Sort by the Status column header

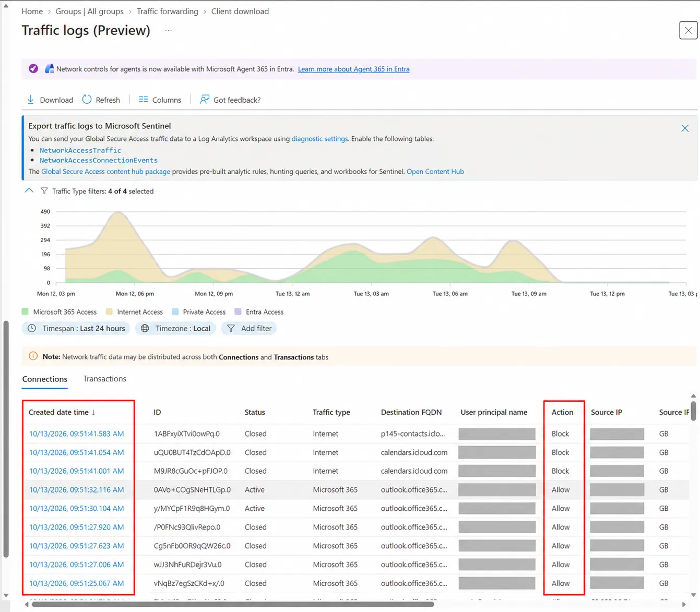pyautogui.click(x=255, y=412)
